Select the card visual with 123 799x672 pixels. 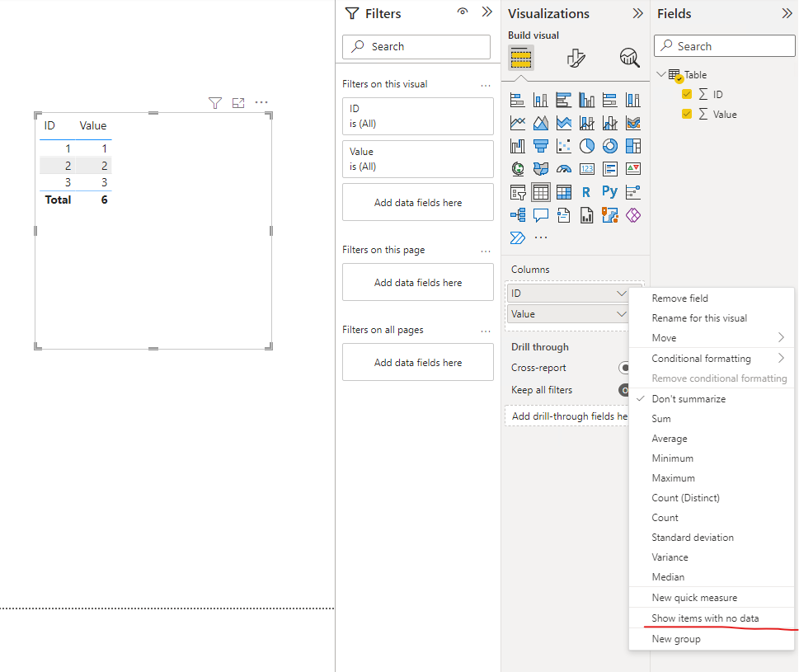[586, 169]
